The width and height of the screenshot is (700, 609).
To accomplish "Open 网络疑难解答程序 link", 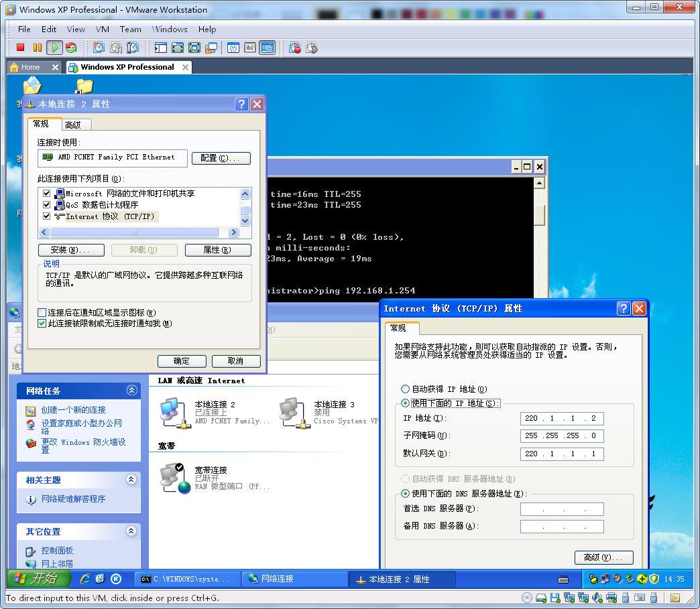I will (73, 499).
